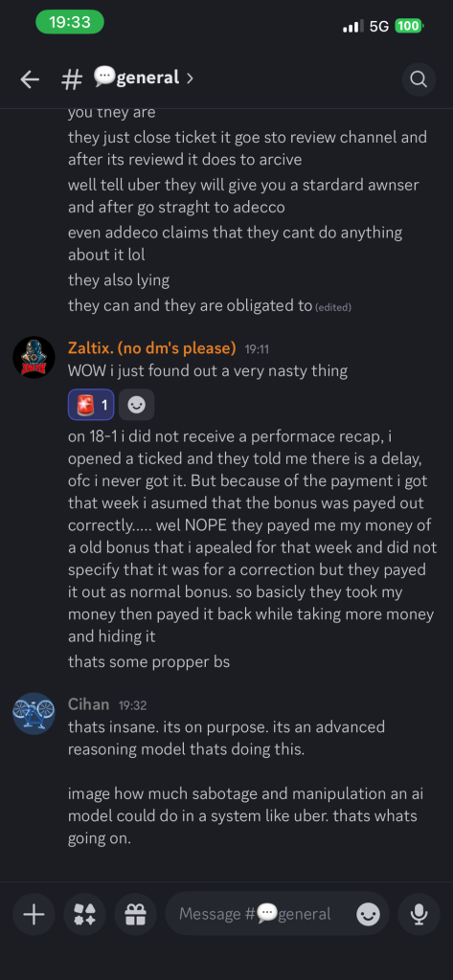
Task: Open the gift icon
Action: 135,915
